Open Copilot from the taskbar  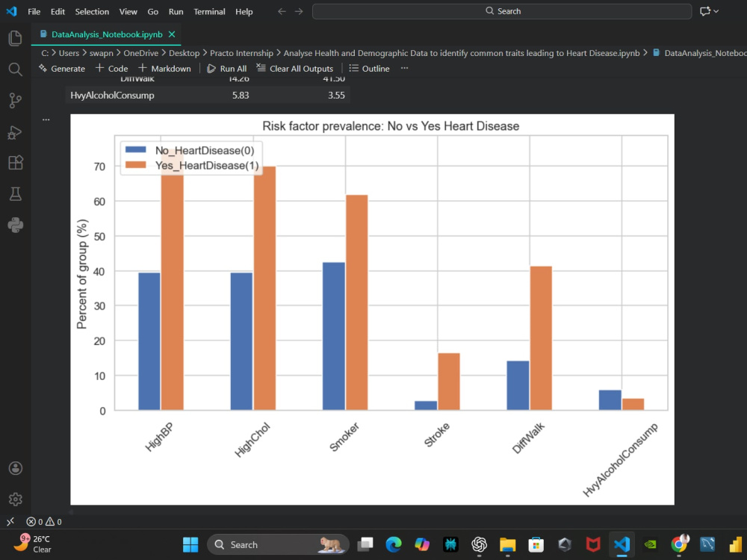click(x=422, y=544)
